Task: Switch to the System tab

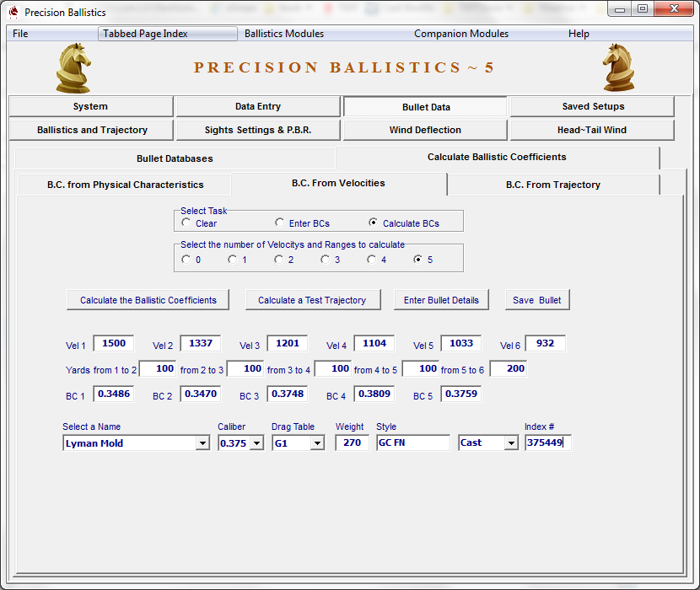Action: [91, 107]
